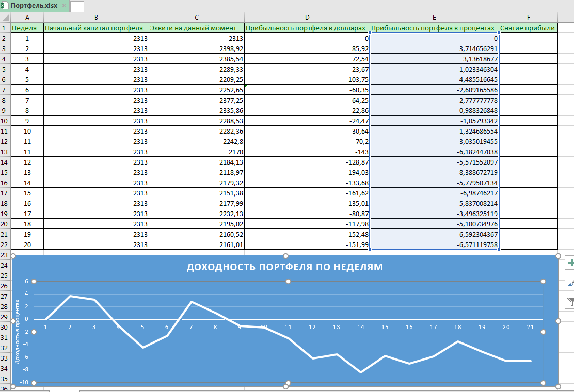Screen dimensions: 574x392
Task: Open the blank tab next to Портфель.xlsx
Action: pyautogui.click(x=77, y=6)
